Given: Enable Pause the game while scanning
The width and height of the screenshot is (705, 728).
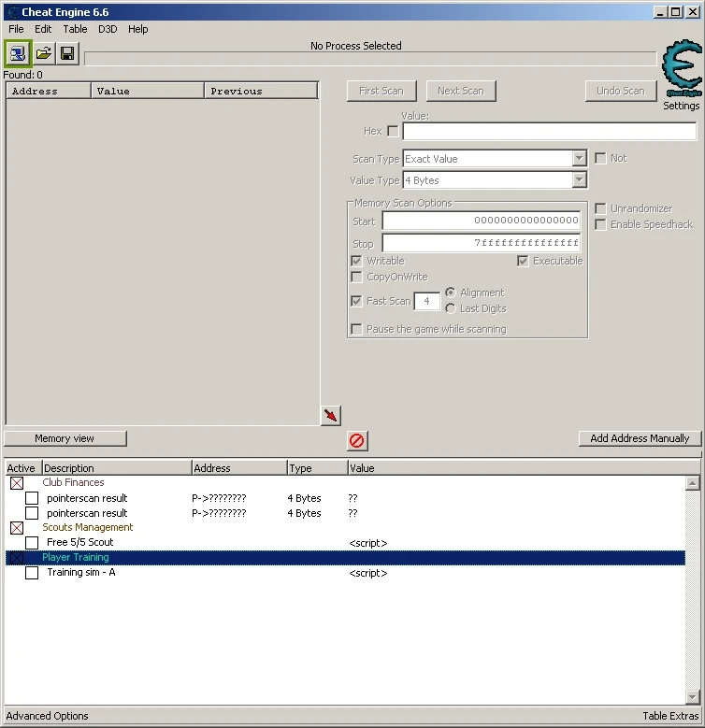Looking at the screenshot, I should [x=356, y=329].
